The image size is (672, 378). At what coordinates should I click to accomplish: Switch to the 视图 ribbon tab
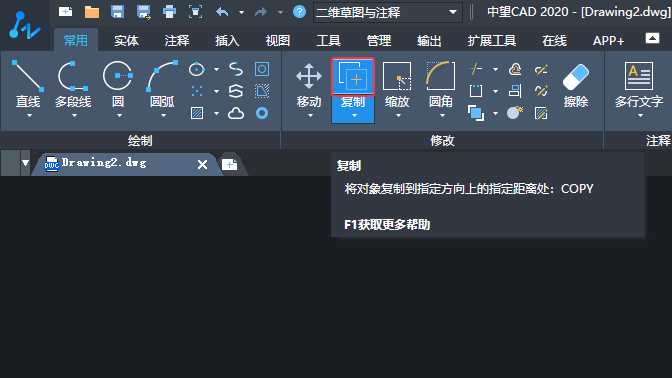click(278, 41)
